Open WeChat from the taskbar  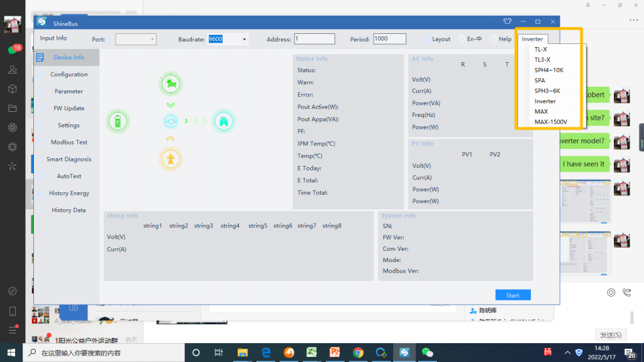click(427, 353)
